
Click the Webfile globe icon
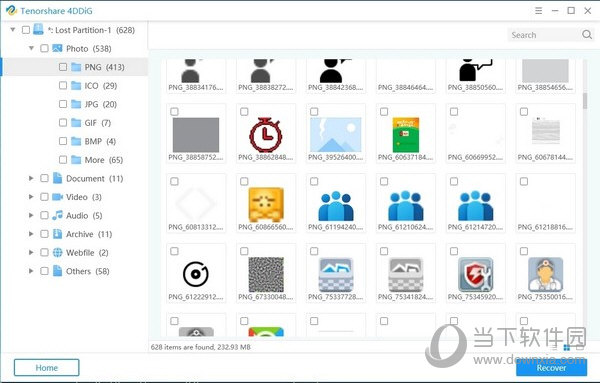click(57, 253)
